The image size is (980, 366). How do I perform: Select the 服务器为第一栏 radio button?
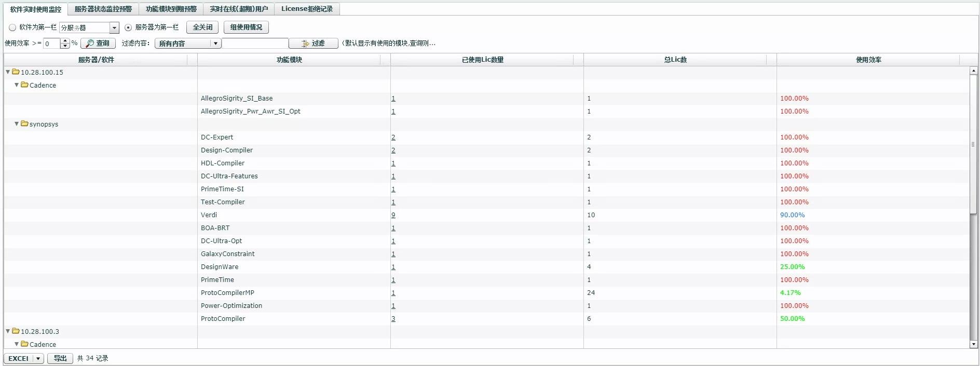[x=128, y=27]
